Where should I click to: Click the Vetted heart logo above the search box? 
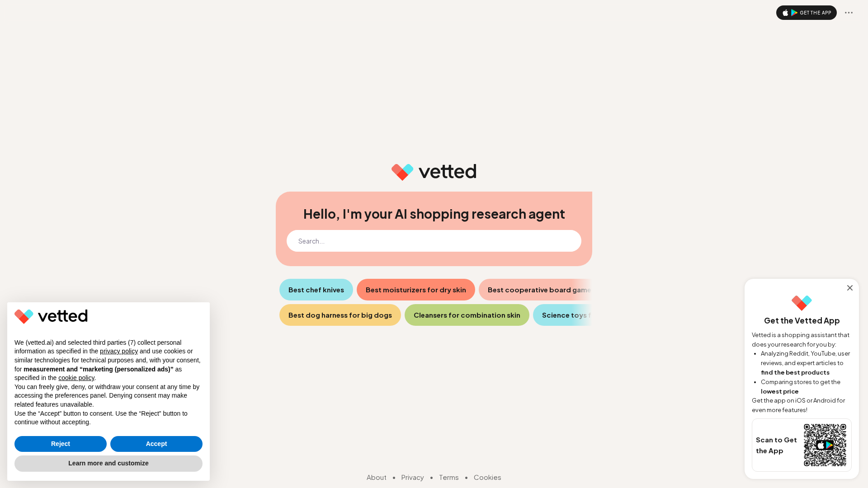click(x=402, y=172)
